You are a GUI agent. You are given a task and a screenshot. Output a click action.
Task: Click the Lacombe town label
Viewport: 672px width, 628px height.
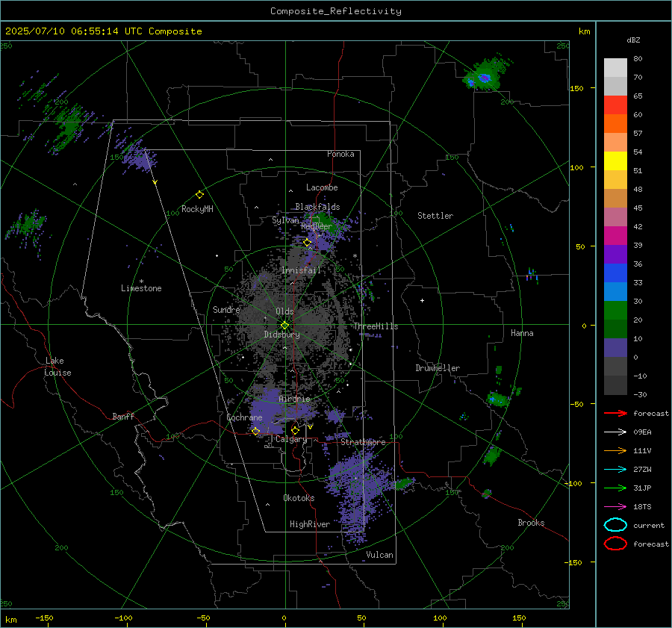(x=322, y=187)
